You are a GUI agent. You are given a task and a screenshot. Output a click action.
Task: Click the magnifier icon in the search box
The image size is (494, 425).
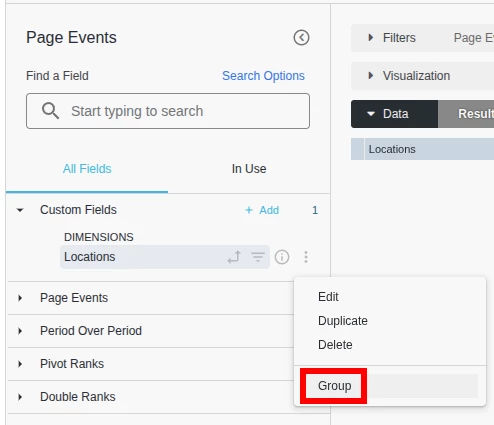(x=50, y=111)
